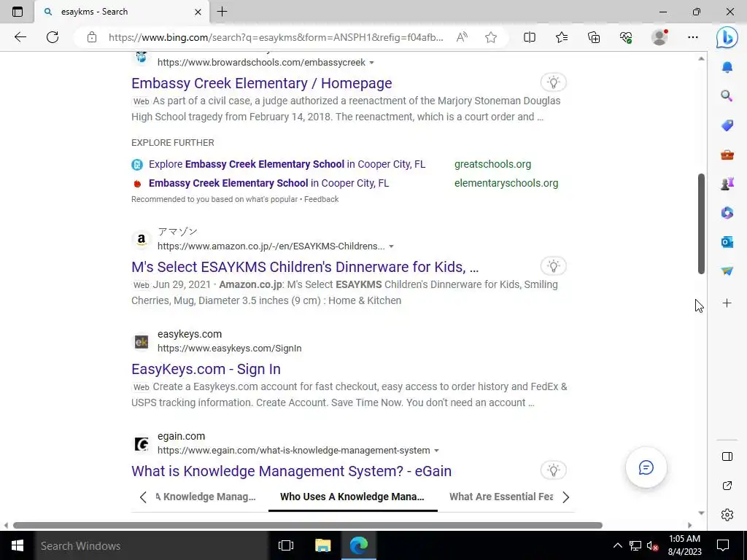Expand browardschools.com URL dropdown arrow
Viewport: 747px width, 560px height.
click(x=371, y=63)
